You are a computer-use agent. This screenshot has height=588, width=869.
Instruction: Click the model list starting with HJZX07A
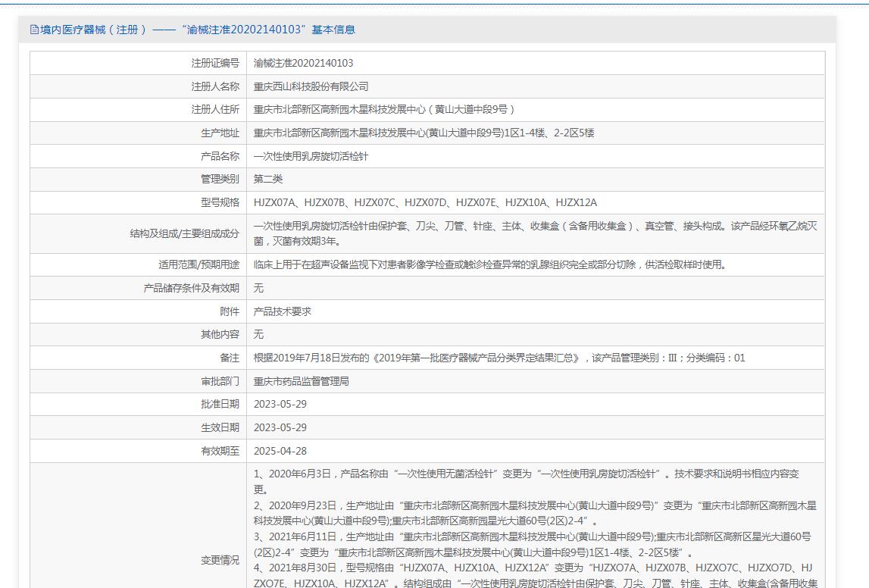[425, 203]
